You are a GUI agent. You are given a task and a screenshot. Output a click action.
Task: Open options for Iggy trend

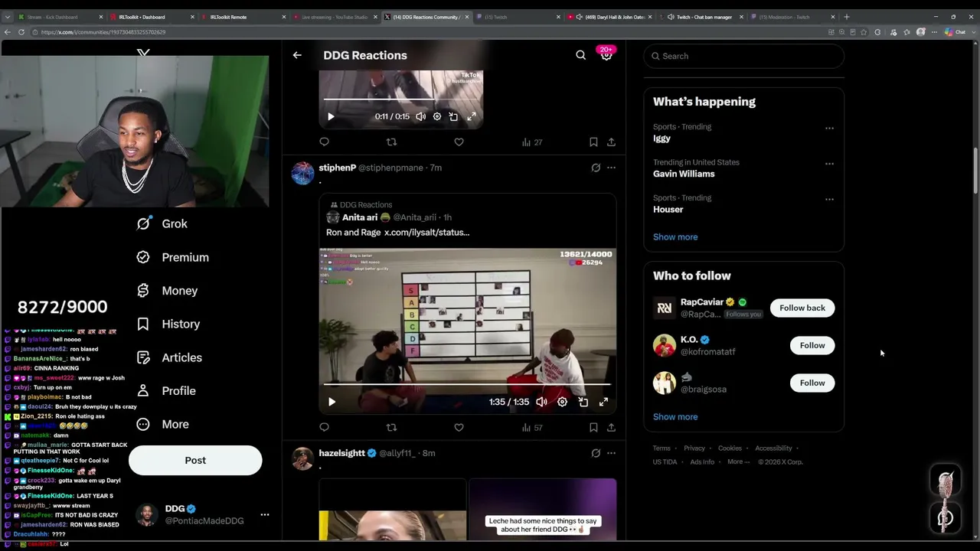tap(829, 128)
